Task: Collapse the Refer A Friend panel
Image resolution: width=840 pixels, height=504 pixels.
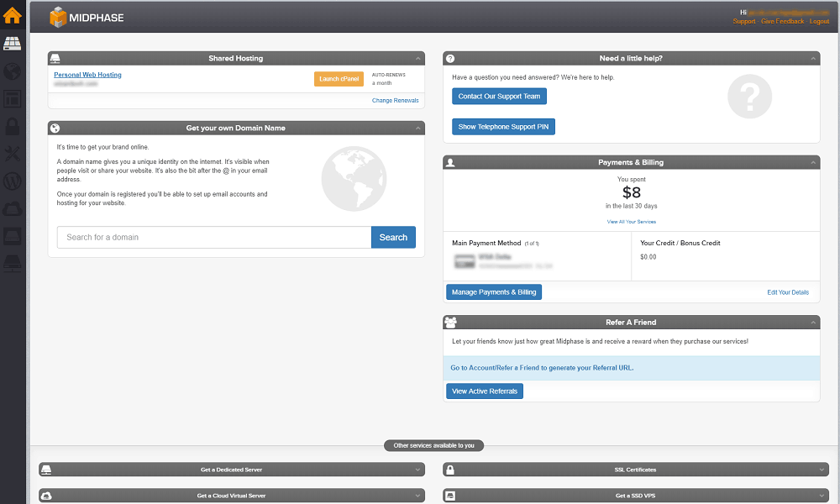Action: (x=813, y=323)
